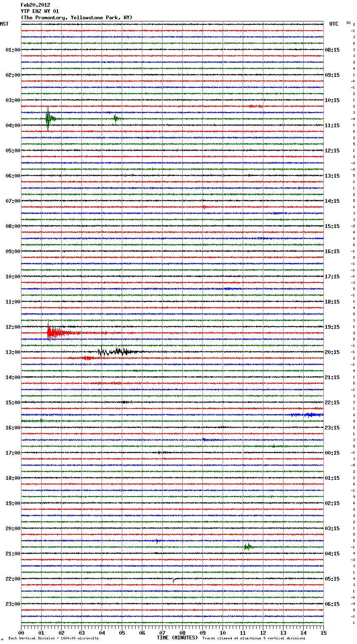Select the 23:00 MST time label
The image size is (357, 644).
pos(13,604)
